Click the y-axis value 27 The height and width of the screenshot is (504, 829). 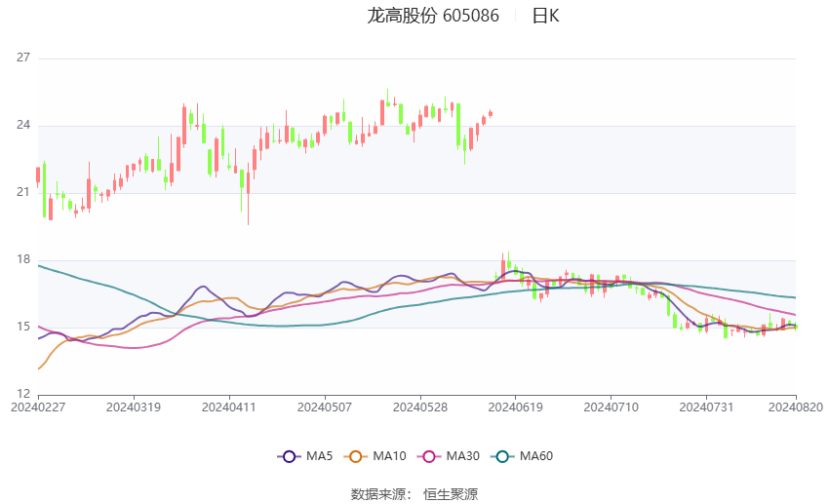coord(23,58)
